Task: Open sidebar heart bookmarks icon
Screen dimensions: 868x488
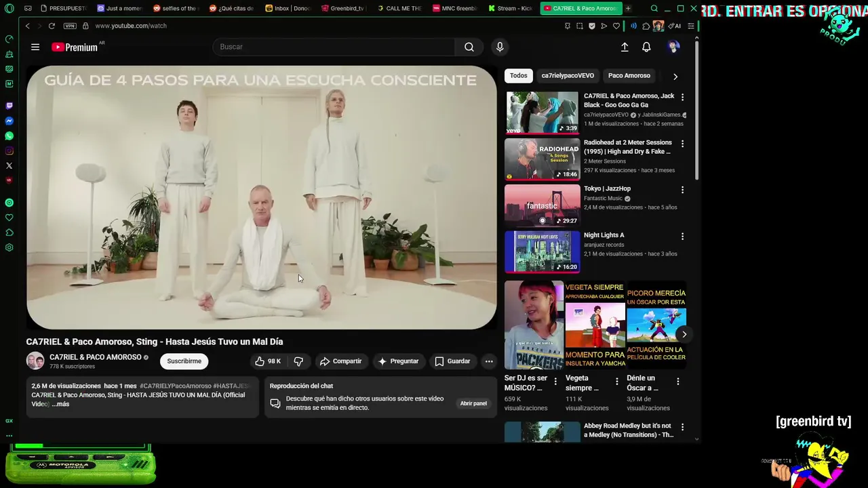Action: click(x=9, y=218)
